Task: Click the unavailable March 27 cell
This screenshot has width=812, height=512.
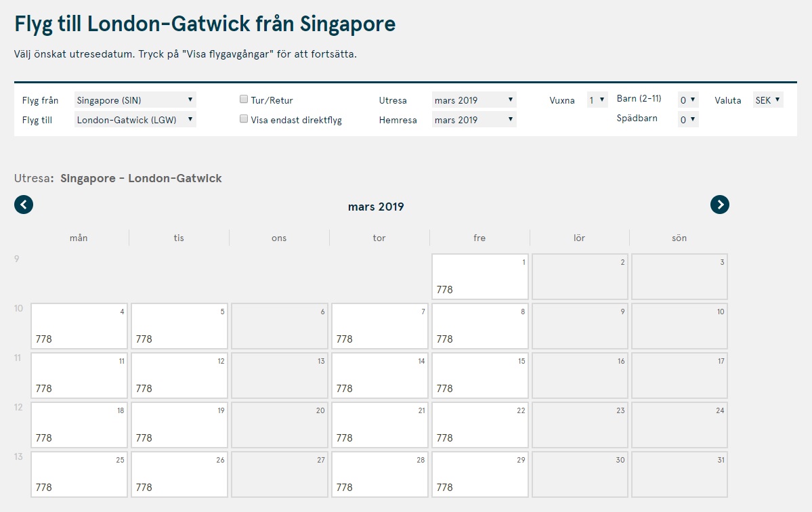Action: click(280, 474)
